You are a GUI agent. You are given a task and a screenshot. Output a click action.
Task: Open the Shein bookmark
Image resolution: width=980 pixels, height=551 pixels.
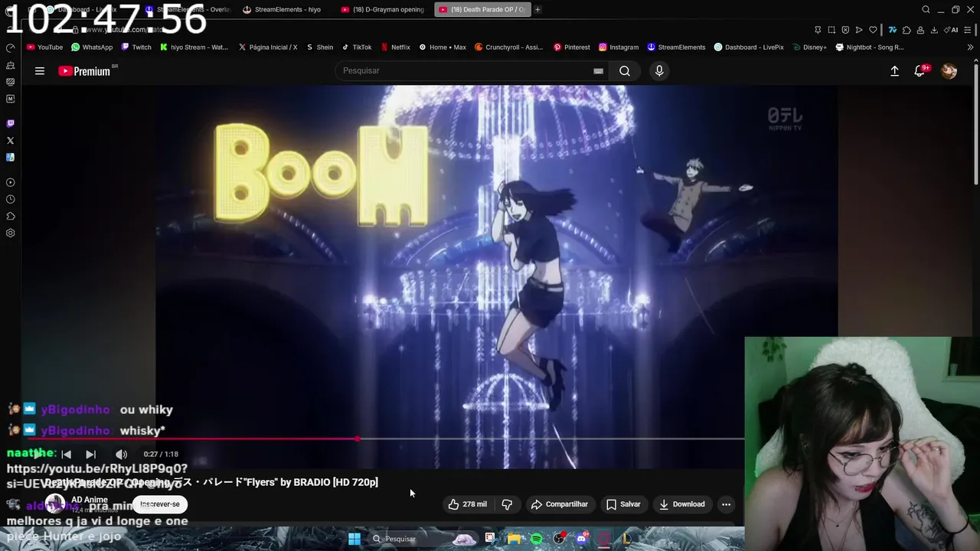click(319, 47)
